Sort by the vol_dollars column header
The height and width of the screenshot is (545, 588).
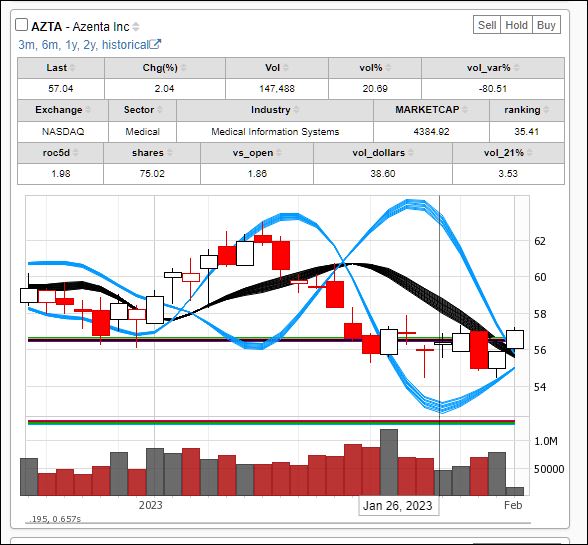tap(383, 153)
